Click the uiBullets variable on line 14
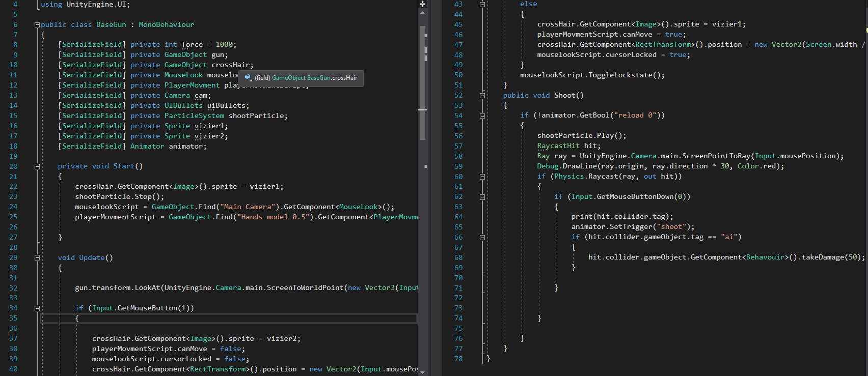868x376 pixels. point(226,106)
